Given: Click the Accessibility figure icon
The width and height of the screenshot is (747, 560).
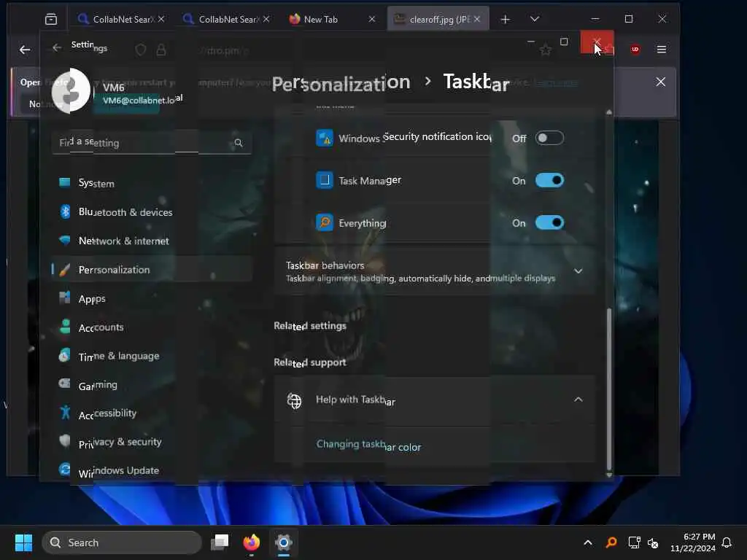Looking at the screenshot, I should [65, 413].
